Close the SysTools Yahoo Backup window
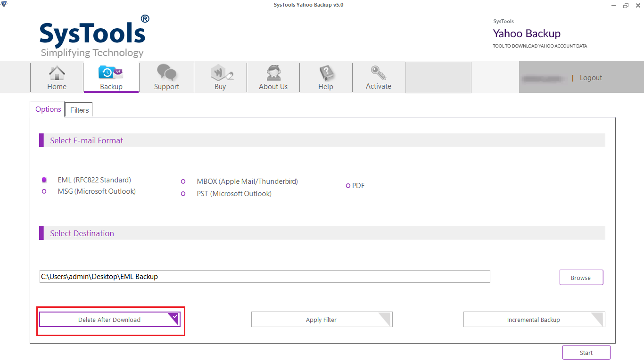644x362 pixels. (x=637, y=6)
